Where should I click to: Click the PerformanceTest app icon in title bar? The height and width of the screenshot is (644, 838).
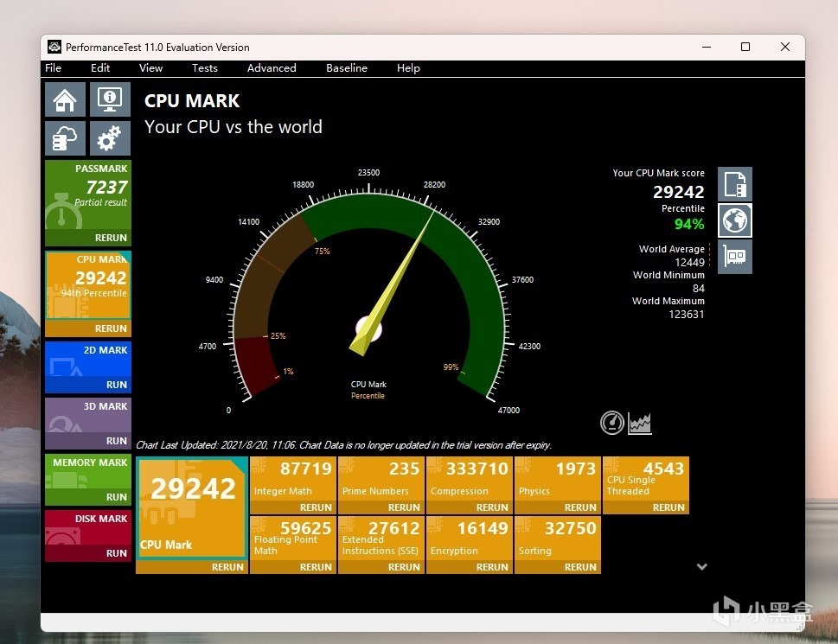pyautogui.click(x=54, y=47)
